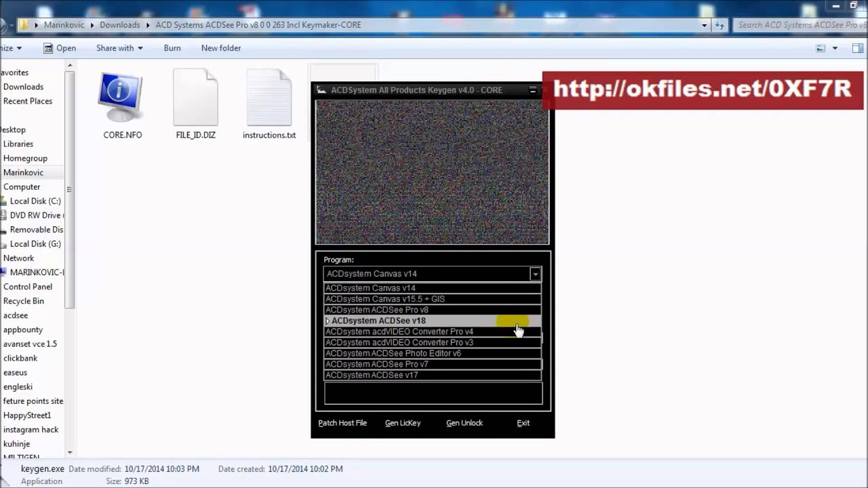Expand the breadcrumb arrow after Marinkovic
Viewport: 868px width, 488px height.
[92, 25]
